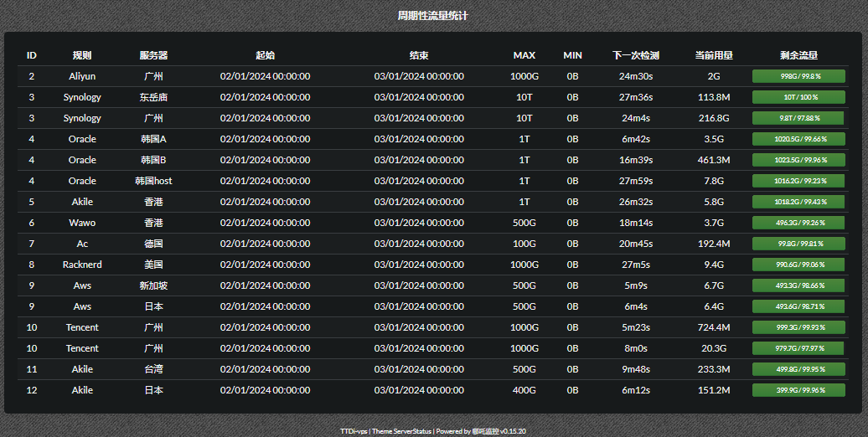Click the ID 11 cell

(32, 369)
